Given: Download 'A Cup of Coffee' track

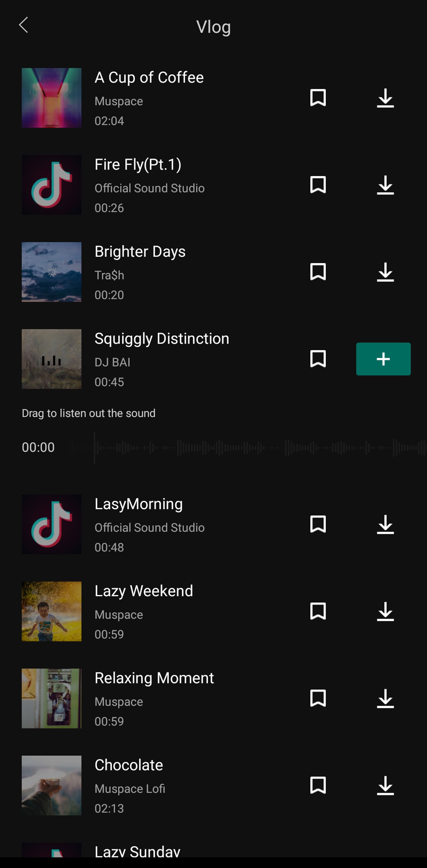Looking at the screenshot, I should pos(385,98).
